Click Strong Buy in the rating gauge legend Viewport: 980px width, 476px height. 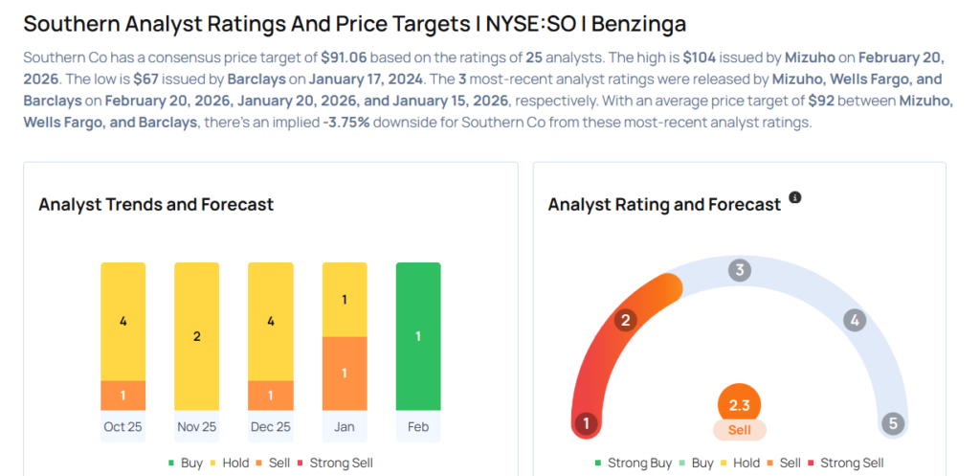(633, 463)
